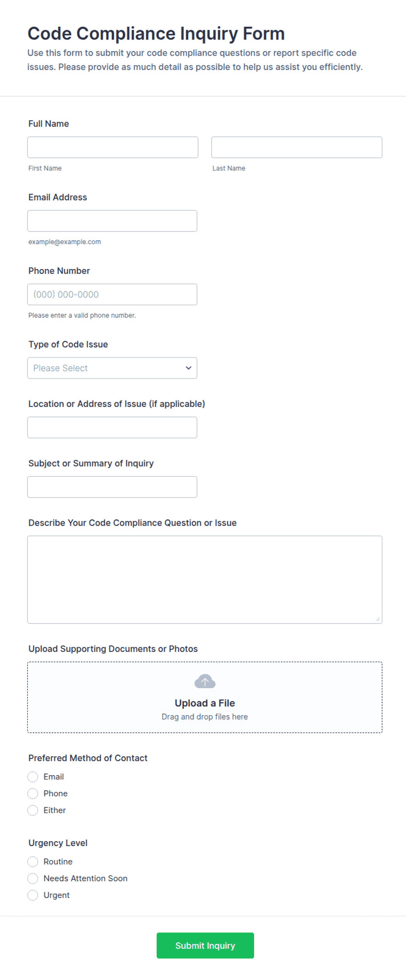Click the textarea resize handle corner

point(378,619)
